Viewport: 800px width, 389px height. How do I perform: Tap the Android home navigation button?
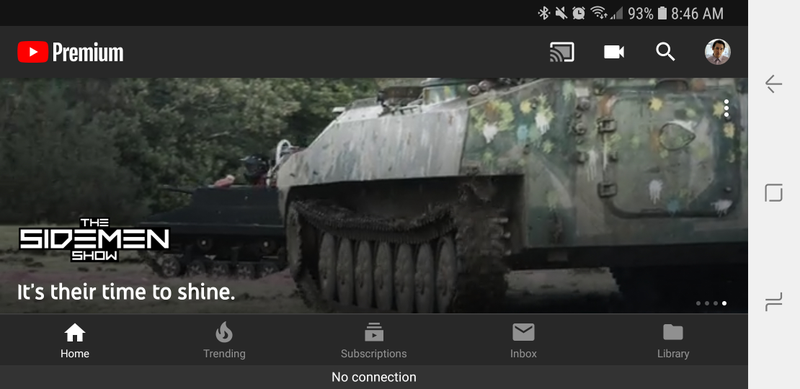click(773, 193)
